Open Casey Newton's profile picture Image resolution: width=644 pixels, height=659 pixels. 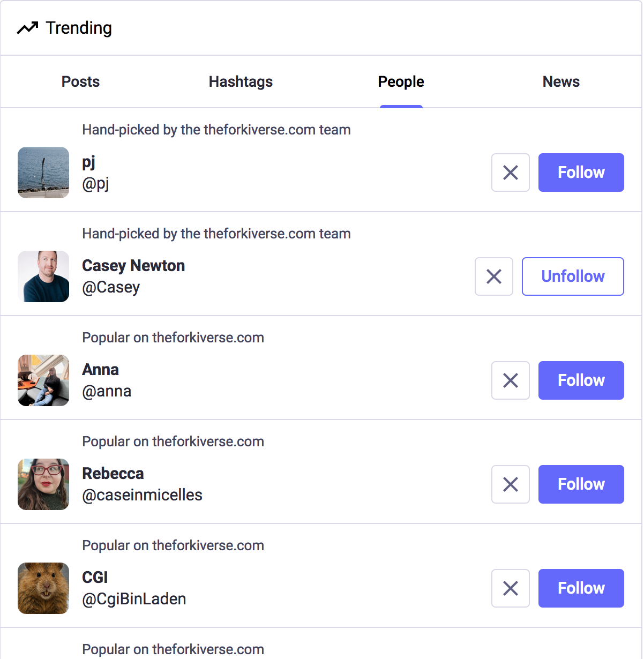pyautogui.click(x=43, y=276)
